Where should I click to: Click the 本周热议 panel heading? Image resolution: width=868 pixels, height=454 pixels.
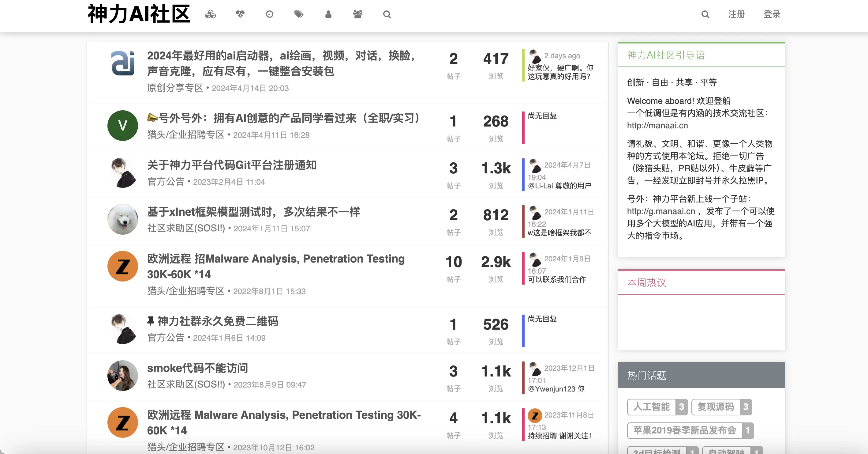point(647,283)
